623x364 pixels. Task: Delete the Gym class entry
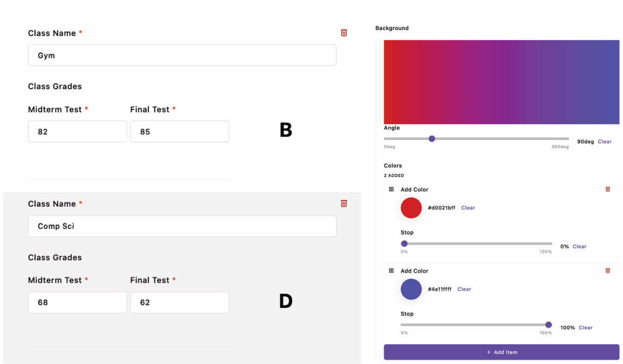(x=344, y=33)
